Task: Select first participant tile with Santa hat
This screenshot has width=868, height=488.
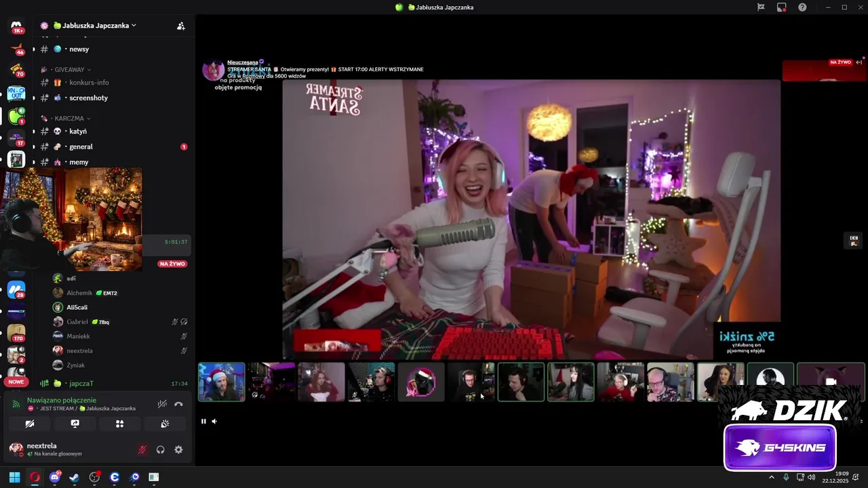Action: pos(222,382)
